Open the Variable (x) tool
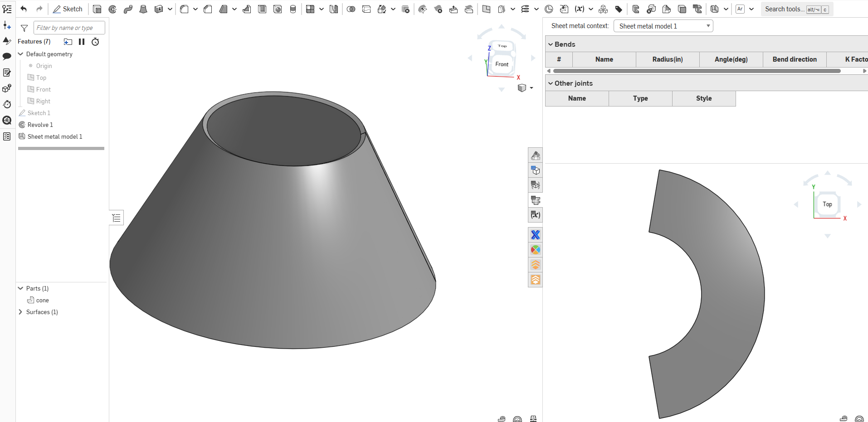Image resolution: width=868 pixels, height=422 pixels. point(579,9)
